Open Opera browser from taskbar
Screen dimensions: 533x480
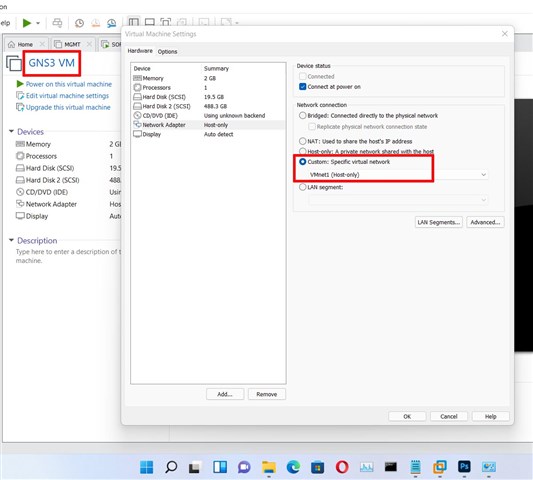click(342, 467)
